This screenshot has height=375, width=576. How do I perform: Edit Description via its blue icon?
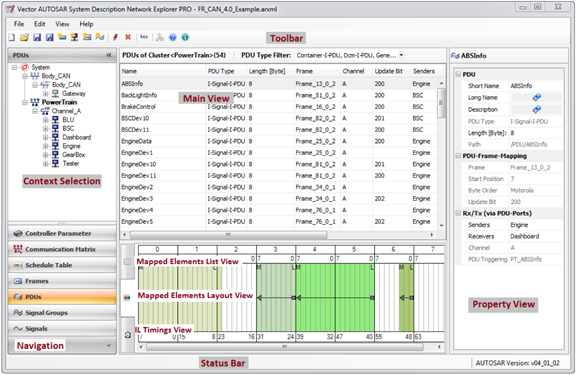(537, 109)
